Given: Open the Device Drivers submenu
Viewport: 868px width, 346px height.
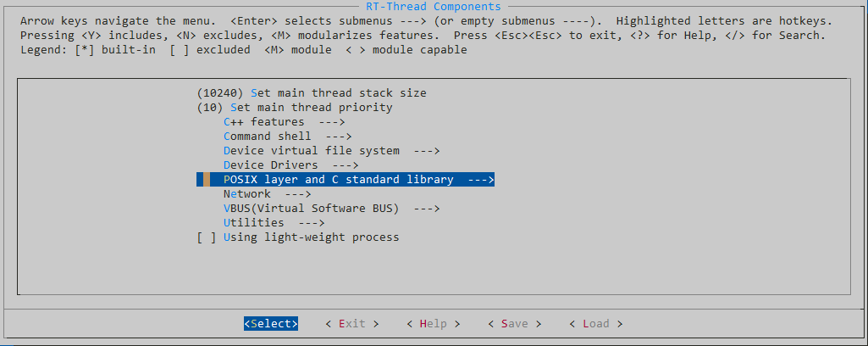Looking at the screenshot, I should point(291,165).
